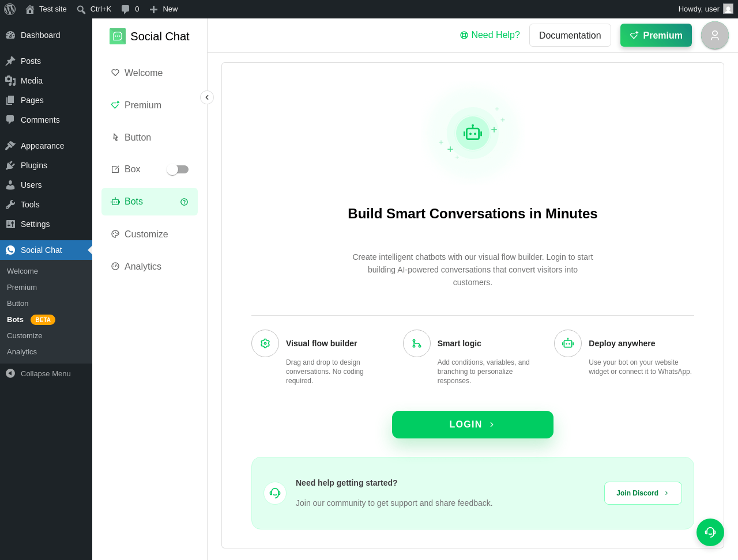Click the Settings sliders icon
This screenshot has height=560, width=738.
[10, 224]
